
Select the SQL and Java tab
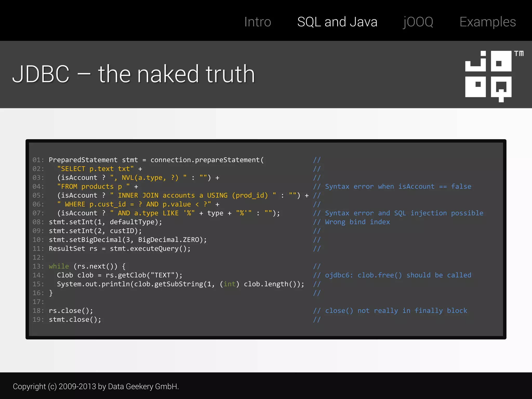pos(337,22)
